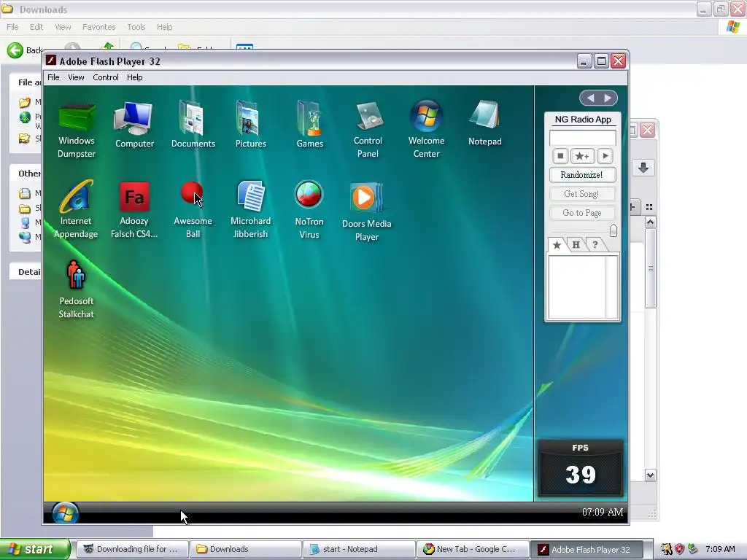Stop the NG Radio playback
747x560 pixels.
tap(560, 156)
